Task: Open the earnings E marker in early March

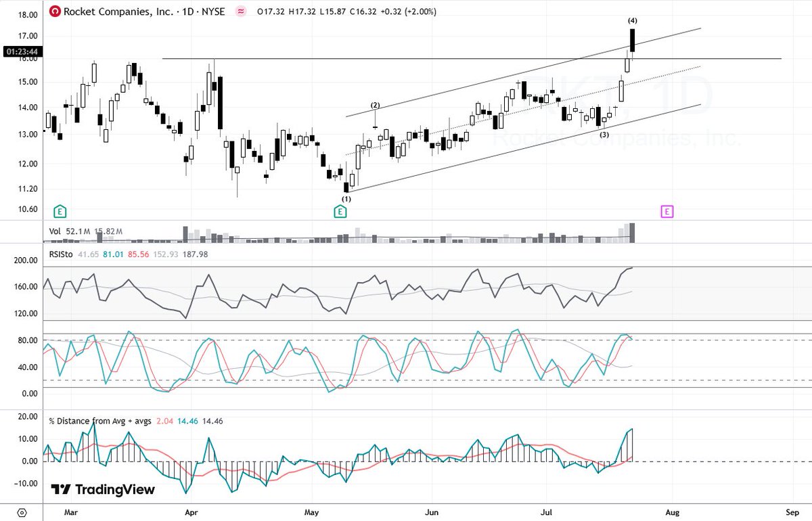Action: click(x=60, y=212)
